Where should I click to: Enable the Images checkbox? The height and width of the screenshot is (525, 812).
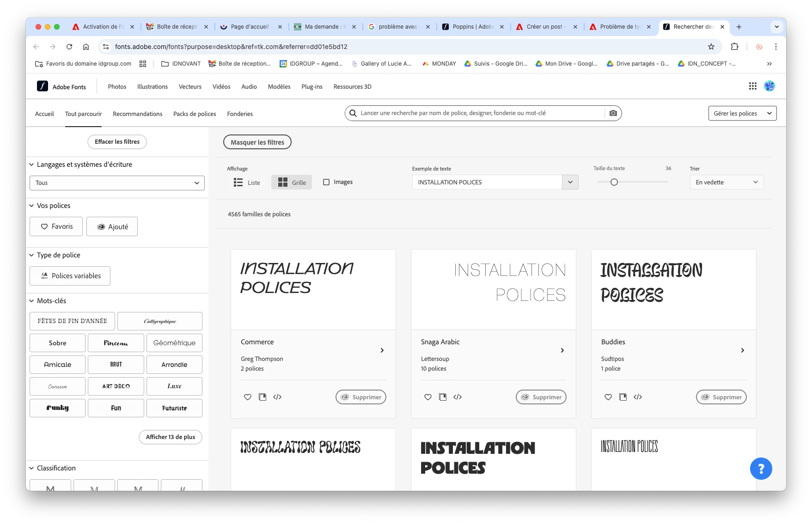tap(326, 182)
